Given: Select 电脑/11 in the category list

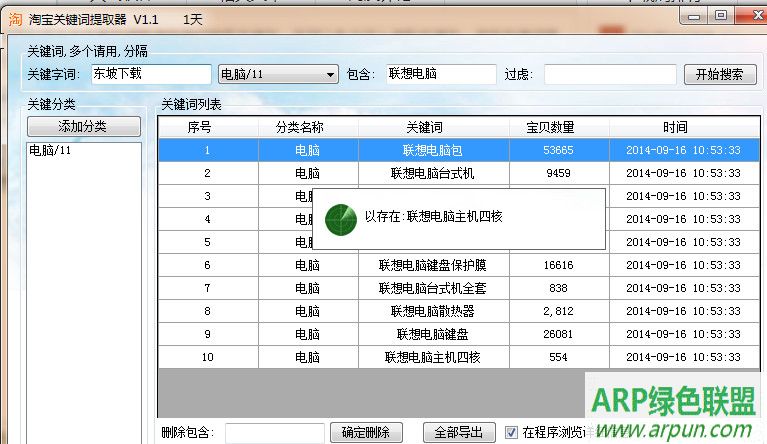Looking at the screenshot, I should coord(50,150).
